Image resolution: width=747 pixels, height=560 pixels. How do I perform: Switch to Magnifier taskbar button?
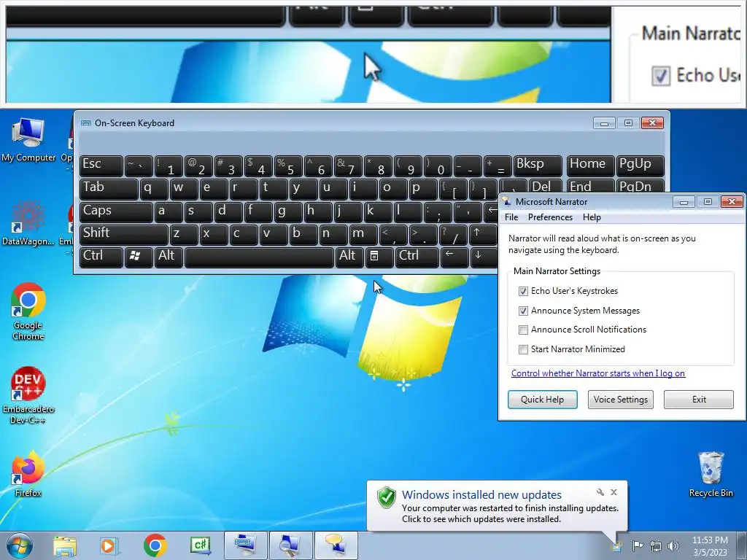(x=290, y=545)
